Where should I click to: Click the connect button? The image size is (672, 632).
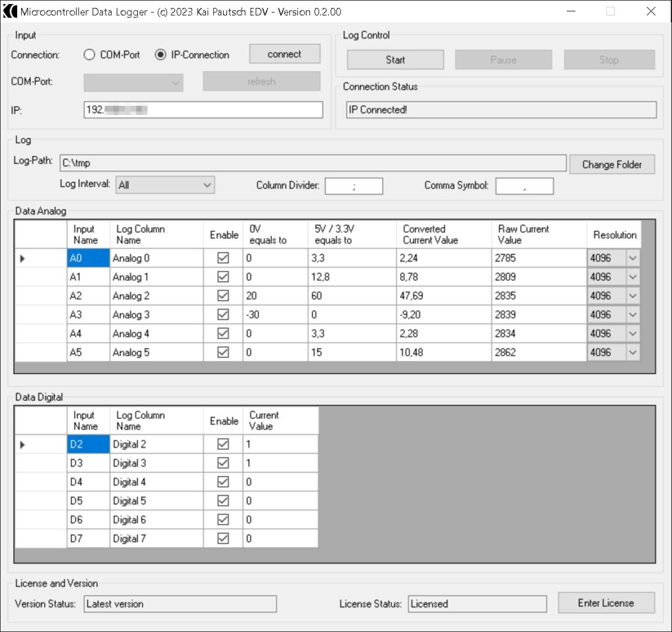285,54
